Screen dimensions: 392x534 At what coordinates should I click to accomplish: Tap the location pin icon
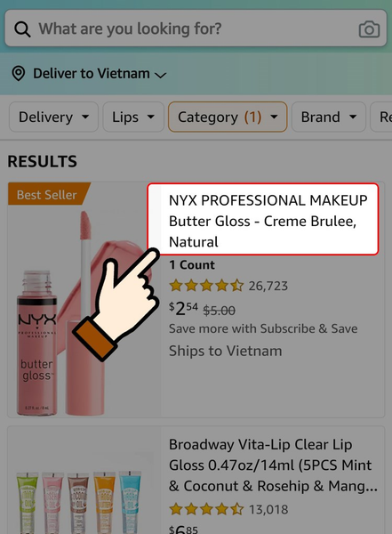point(19,74)
